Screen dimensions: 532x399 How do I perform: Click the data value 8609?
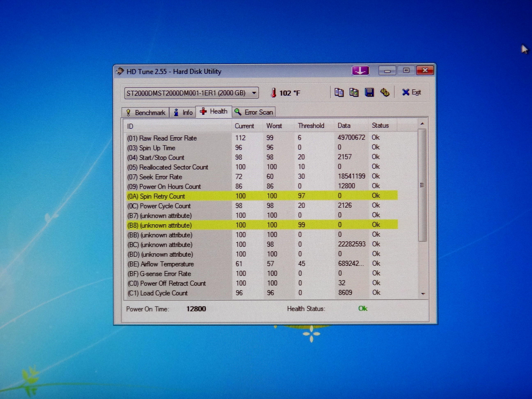345,292
